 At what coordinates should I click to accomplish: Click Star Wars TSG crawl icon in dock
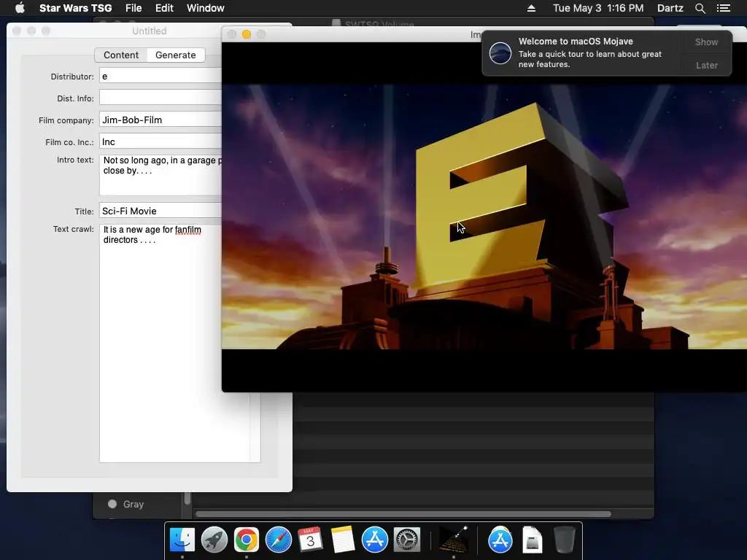(453, 540)
